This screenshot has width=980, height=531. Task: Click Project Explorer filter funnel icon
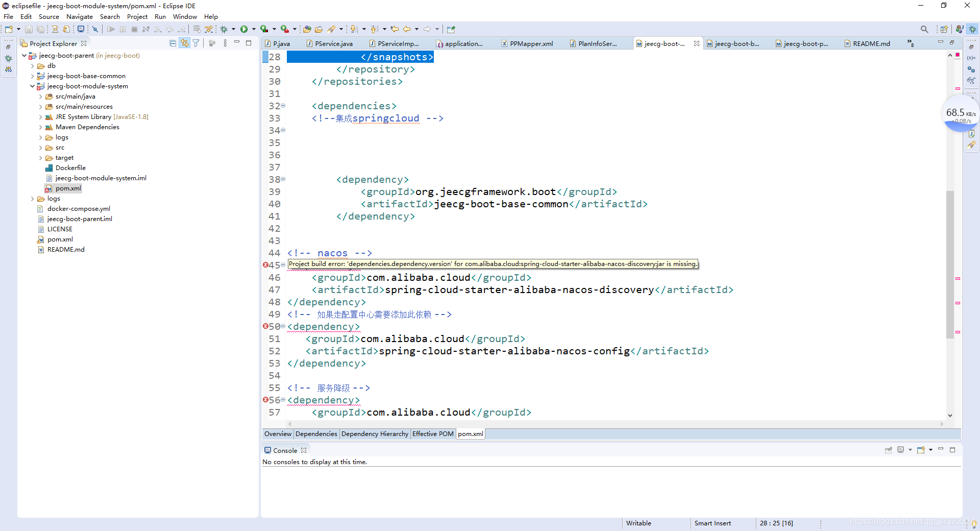(x=196, y=43)
